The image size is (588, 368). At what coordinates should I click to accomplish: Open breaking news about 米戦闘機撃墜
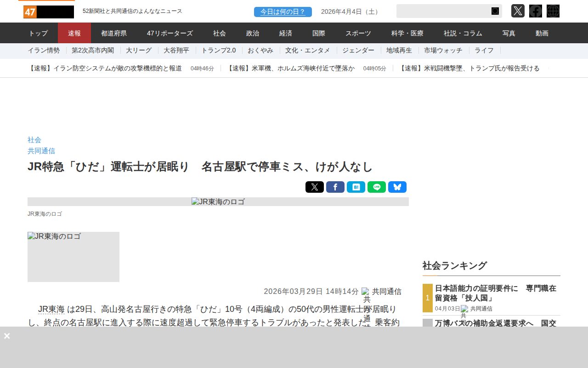click(x=469, y=69)
